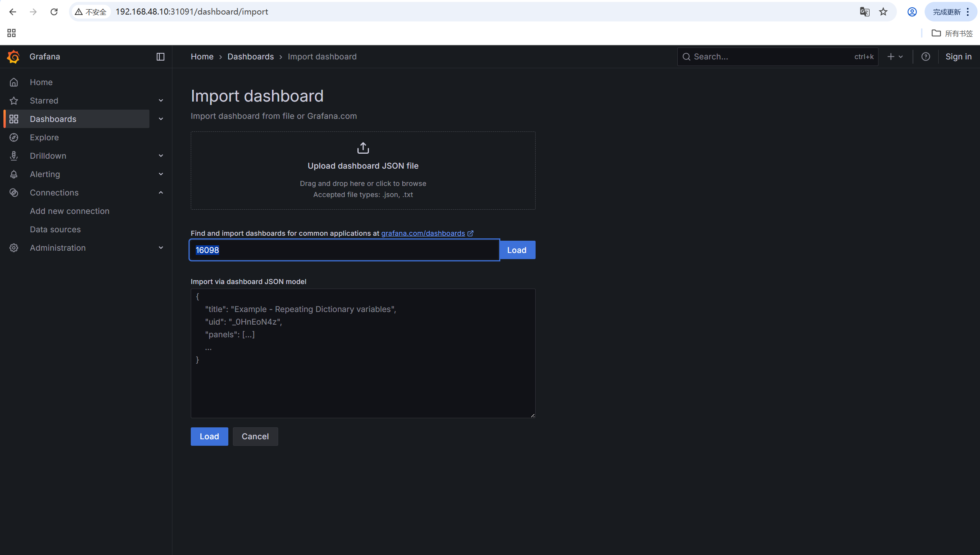Click the Administration gear icon
Screen dimensions: 980x555
[x=14, y=248]
